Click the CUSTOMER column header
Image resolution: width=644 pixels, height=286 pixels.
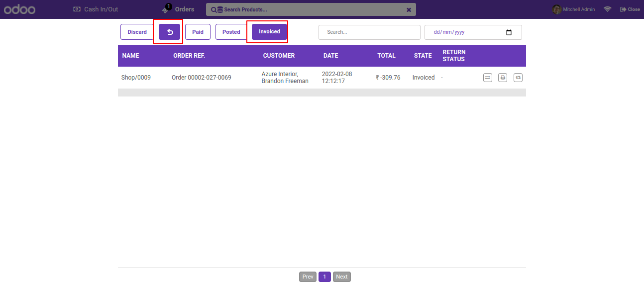point(279,56)
